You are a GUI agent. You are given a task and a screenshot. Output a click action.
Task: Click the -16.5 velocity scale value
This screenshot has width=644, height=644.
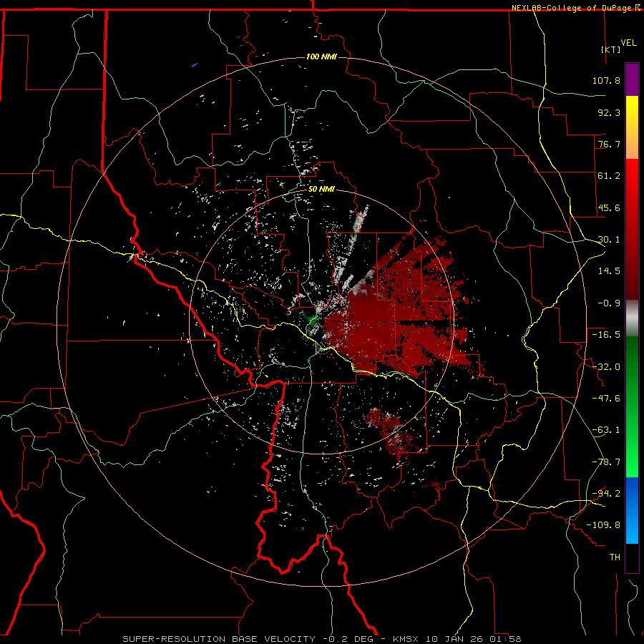click(606, 335)
